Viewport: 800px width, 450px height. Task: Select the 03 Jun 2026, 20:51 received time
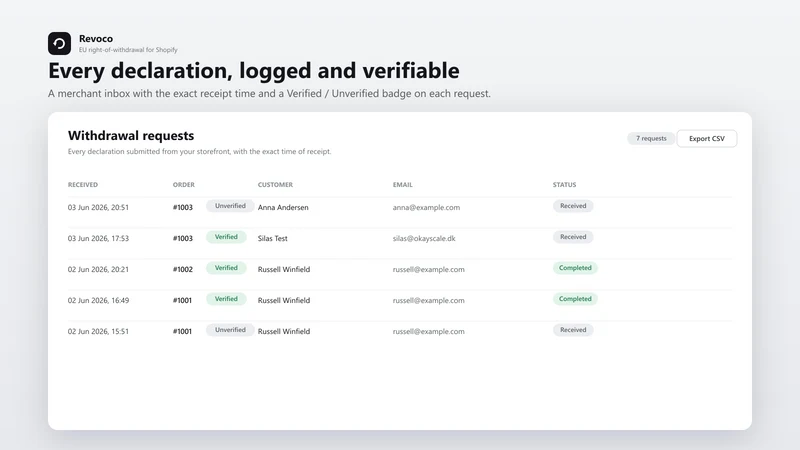pyautogui.click(x=98, y=208)
